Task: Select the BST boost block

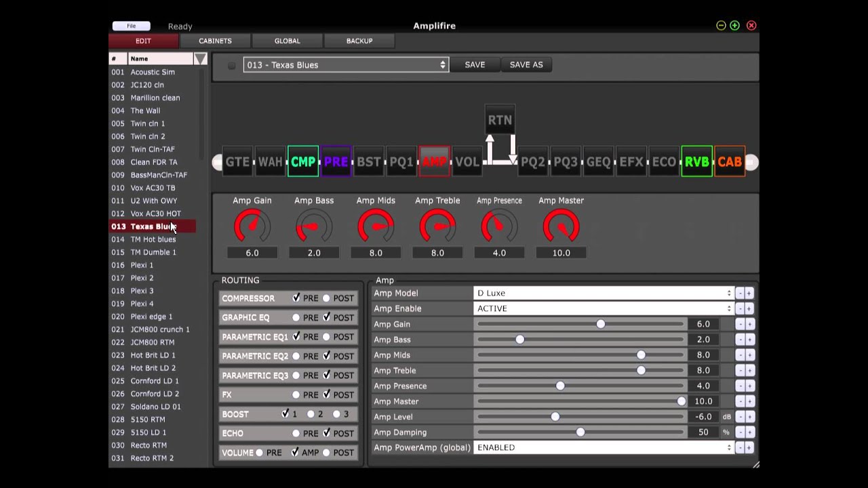Action: pyautogui.click(x=369, y=162)
